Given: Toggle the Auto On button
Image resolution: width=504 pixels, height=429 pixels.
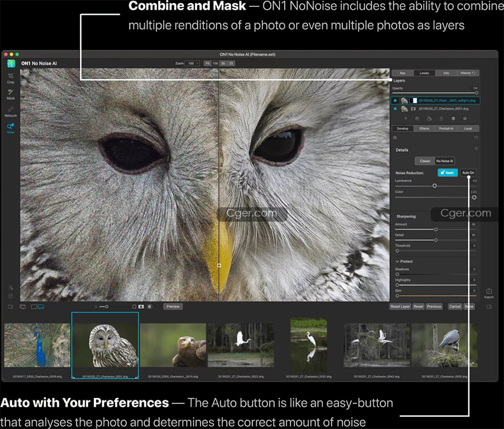Looking at the screenshot, I should (468, 172).
